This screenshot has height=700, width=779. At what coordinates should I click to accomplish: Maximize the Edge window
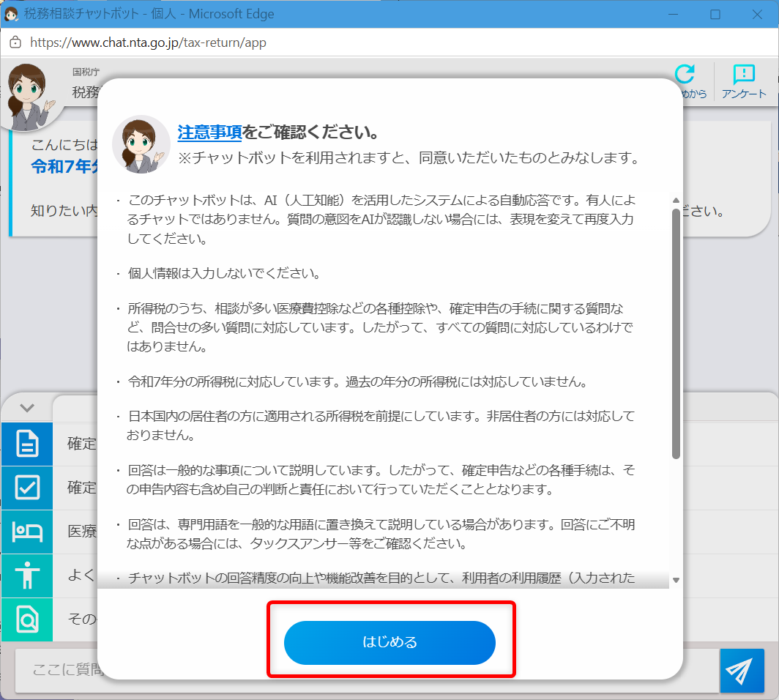(715, 14)
